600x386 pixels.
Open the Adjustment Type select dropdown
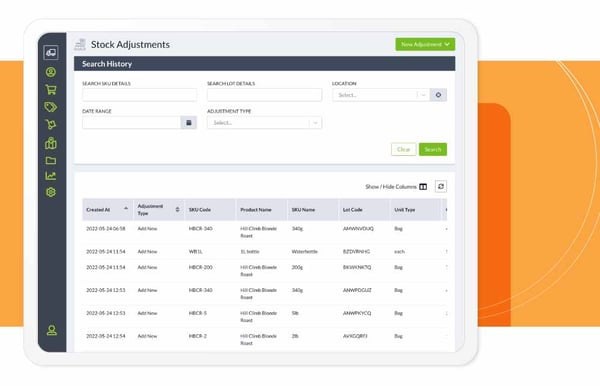[x=264, y=123]
